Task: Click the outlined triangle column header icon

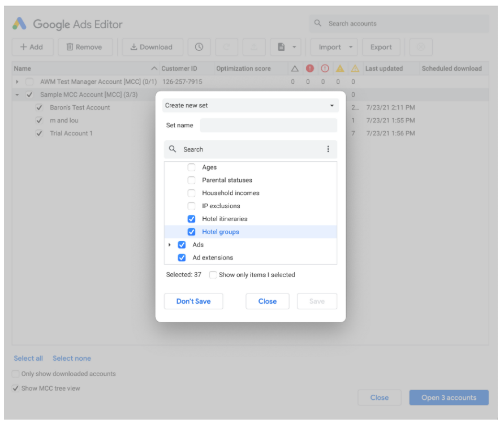Action: 295,68
